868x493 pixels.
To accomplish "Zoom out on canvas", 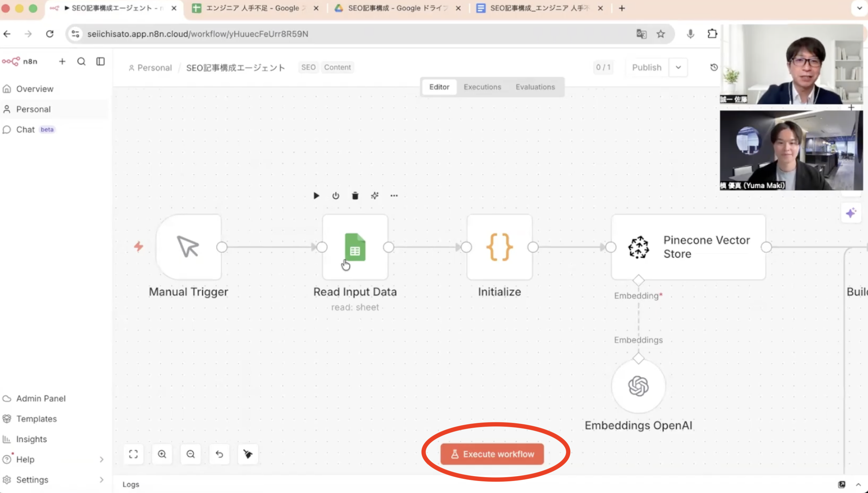I will point(191,454).
